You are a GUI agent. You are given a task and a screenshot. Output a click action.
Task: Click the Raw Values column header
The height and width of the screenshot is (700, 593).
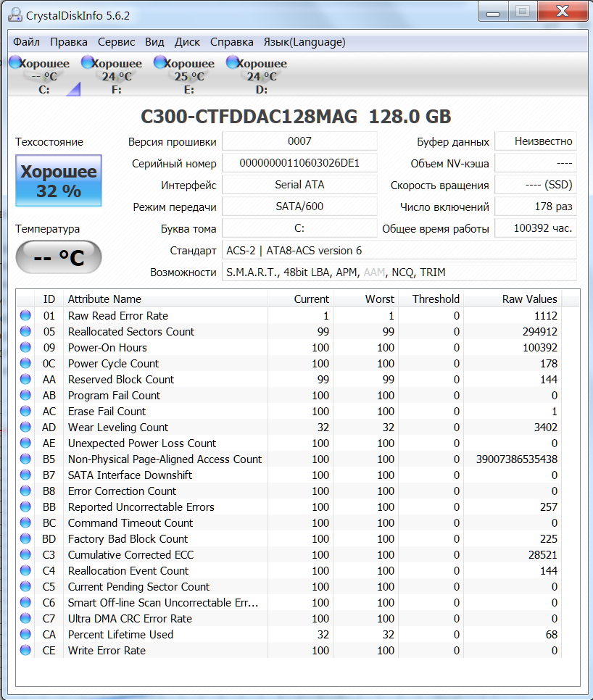click(529, 299)
